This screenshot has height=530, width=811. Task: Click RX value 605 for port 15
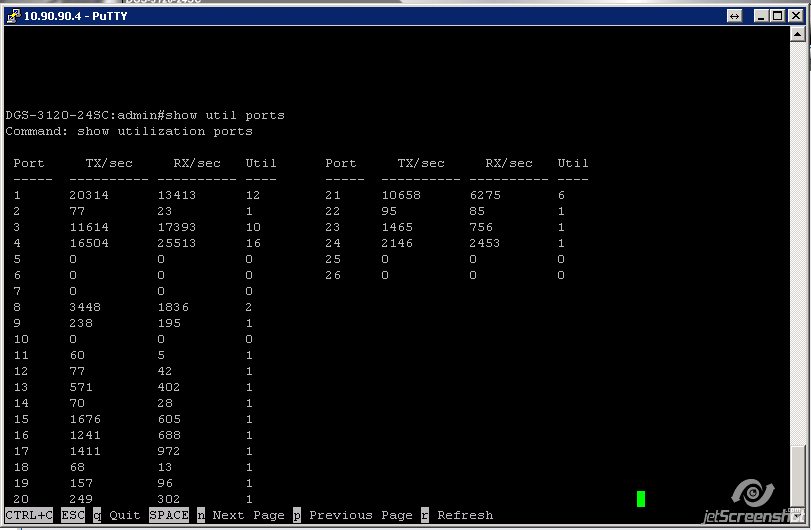[169, 419]
